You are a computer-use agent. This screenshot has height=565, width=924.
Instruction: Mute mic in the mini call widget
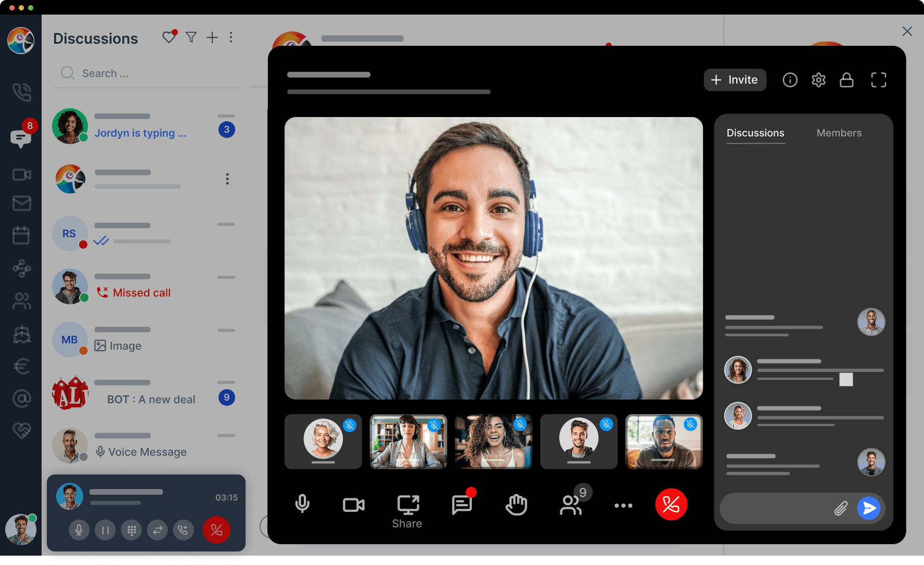click(79, 530)
